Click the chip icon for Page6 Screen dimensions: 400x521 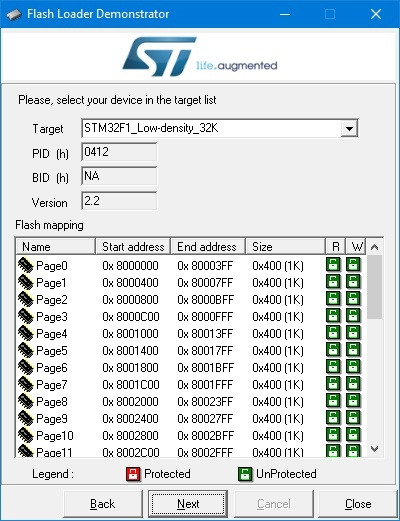click(x=26, y=367)
